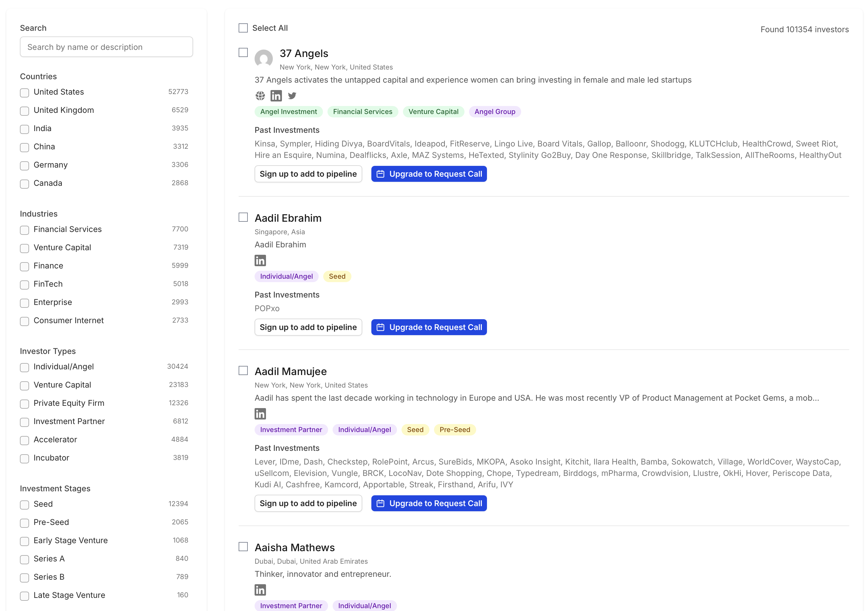The height and width of the screenshot is (611, 868).
Task: Open 37 Angels Twitter icon
Action: click(292, 96)
